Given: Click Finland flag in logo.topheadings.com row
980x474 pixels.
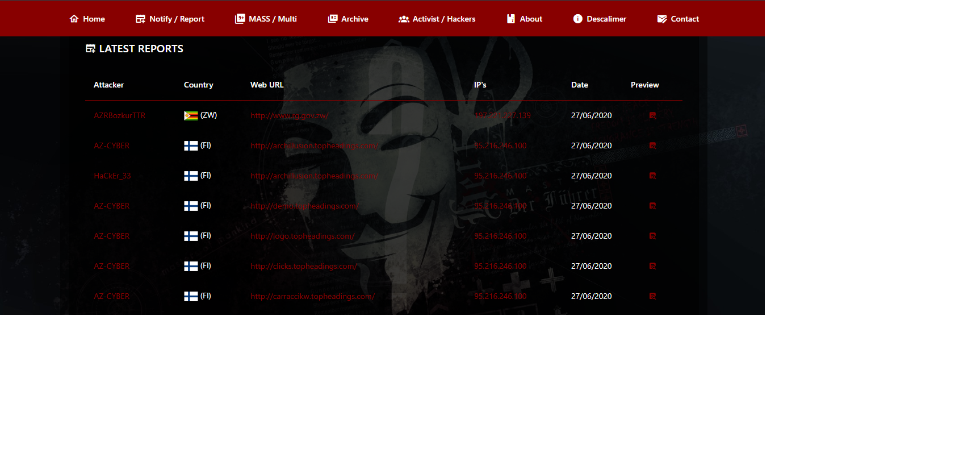Looking at the screenshot, I should 191,236.
